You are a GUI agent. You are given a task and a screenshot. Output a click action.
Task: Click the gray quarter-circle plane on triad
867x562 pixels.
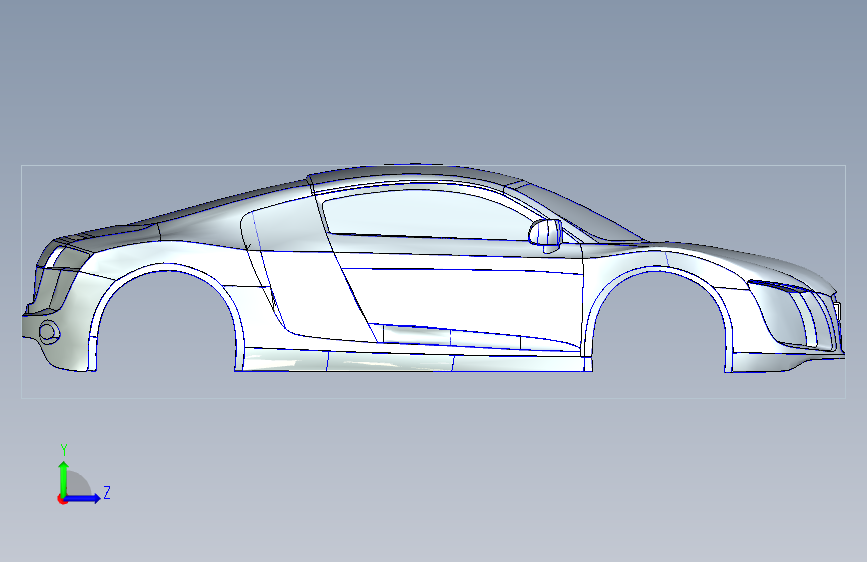click(77, 485)
